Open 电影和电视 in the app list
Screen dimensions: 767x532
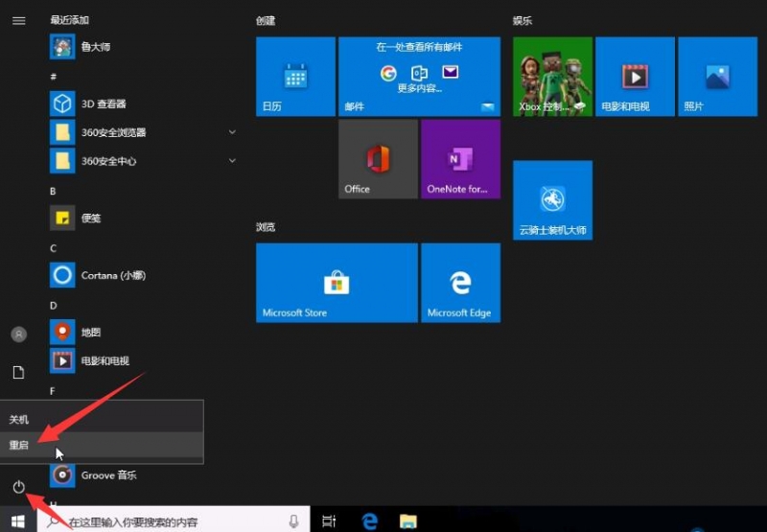pyautogui.click(x=142, y=360)
